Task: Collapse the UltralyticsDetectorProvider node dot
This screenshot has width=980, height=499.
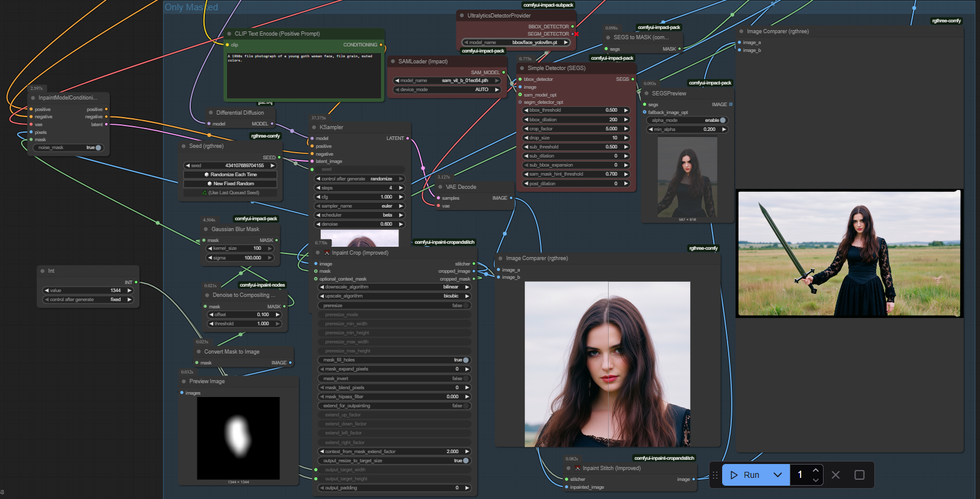Action: (x=461, y=16)
